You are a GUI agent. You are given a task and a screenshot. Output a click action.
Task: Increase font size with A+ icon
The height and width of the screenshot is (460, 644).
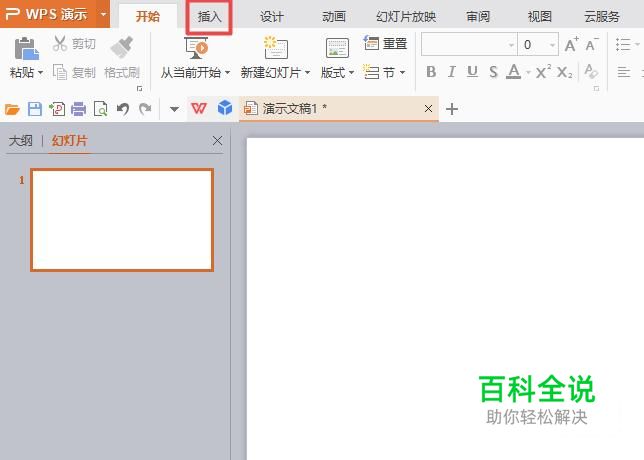pos(571,44)
